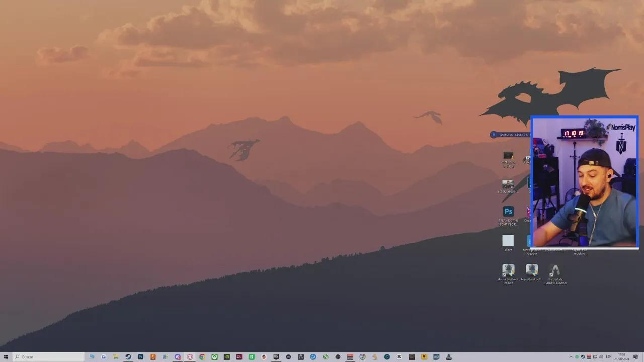Open Epic Games Launcher from taskbar
Image resolution: width=644 pixels, height=362 pixels.
pos(276,357)
